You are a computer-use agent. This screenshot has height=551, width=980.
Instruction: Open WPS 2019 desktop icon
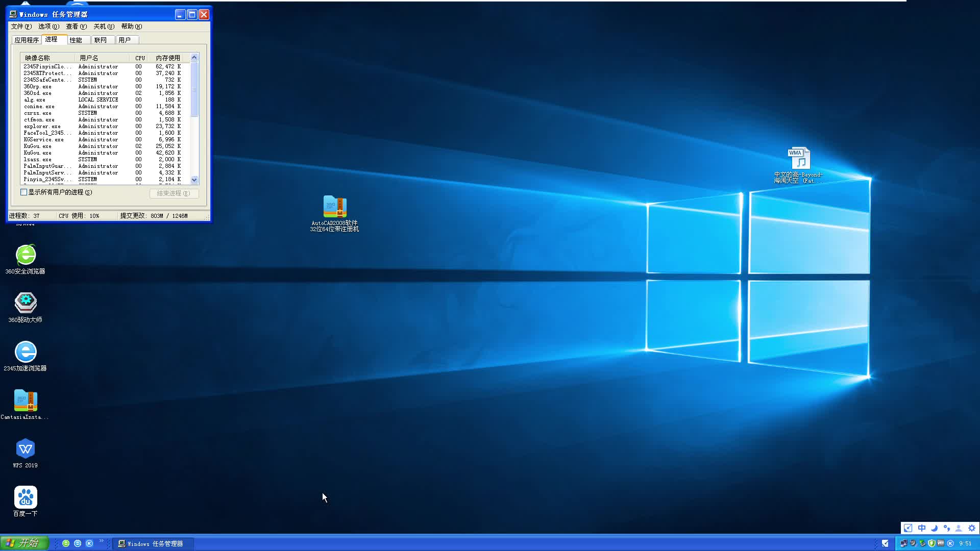tap(26, 449)
